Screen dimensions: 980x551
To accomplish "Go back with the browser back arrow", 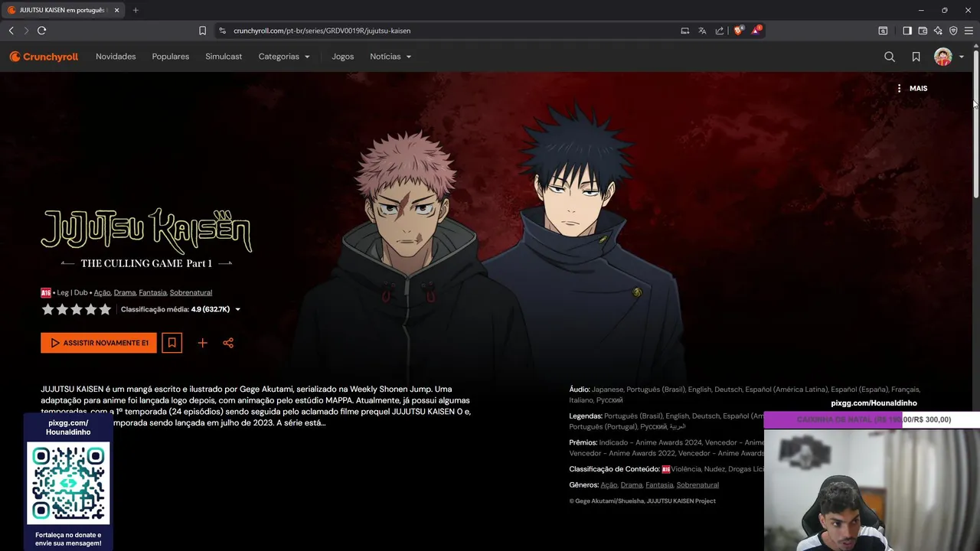I will (11, 31).
